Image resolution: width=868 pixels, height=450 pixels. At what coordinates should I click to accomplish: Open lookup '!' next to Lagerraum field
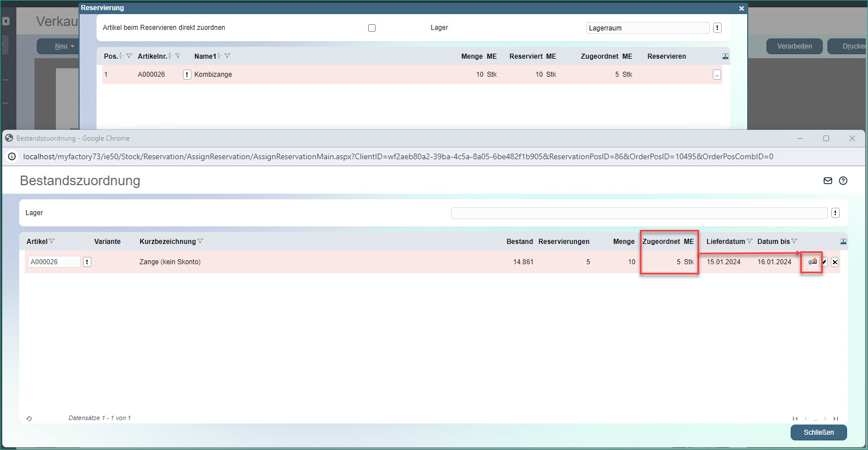coord(717,28)
